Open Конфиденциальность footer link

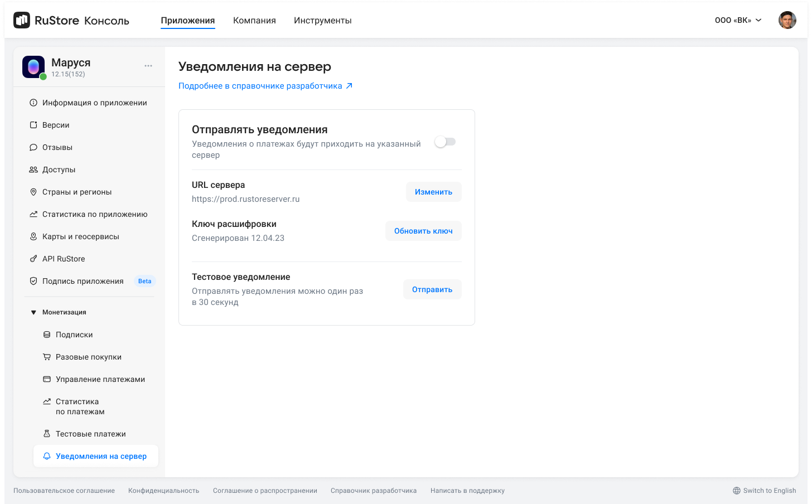coord(163,491)
